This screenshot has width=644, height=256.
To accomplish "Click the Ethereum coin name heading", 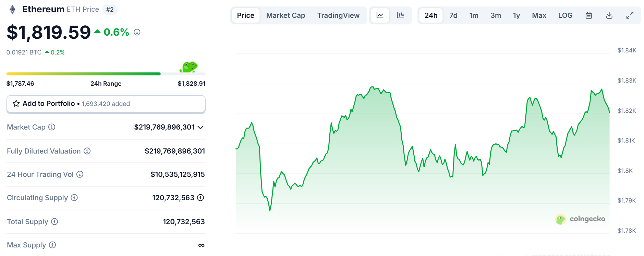I will pos(43,9).
